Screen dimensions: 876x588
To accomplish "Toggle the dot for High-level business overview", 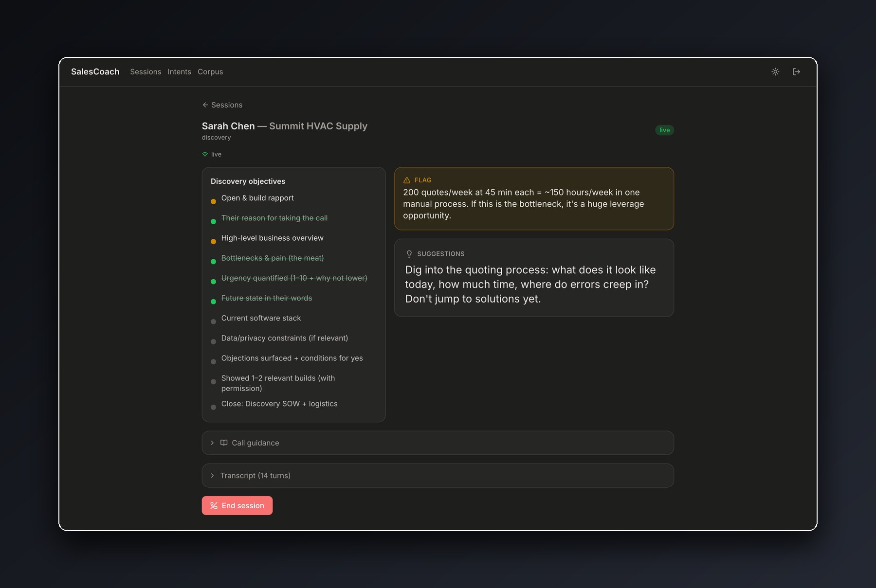I will pyautogui.click(x=213, y=241).
